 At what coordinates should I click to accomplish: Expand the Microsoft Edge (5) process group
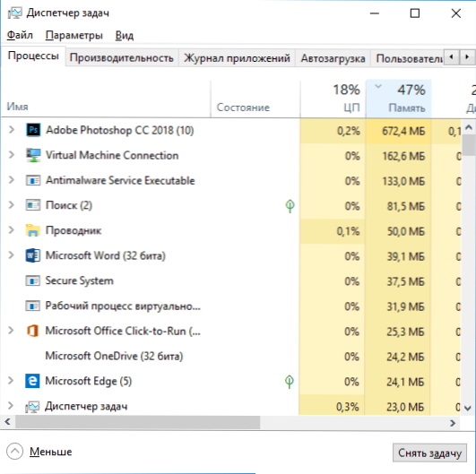pyautogui.click(x=11, y=380)
